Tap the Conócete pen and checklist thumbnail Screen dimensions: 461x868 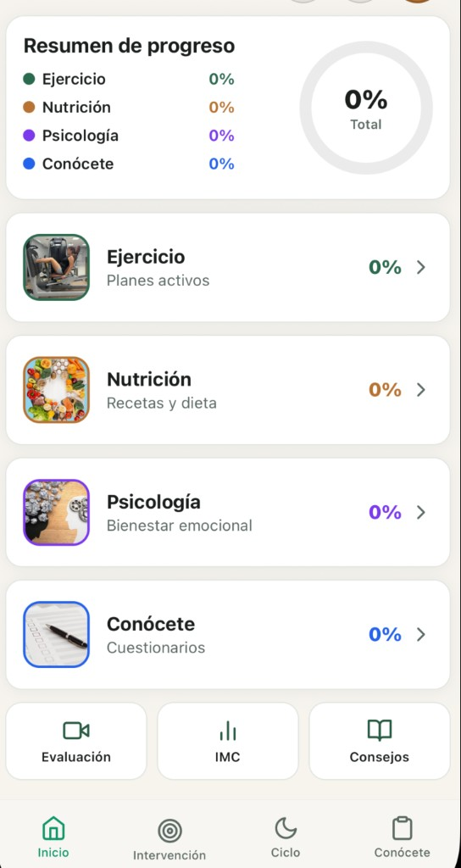[57, 634]
